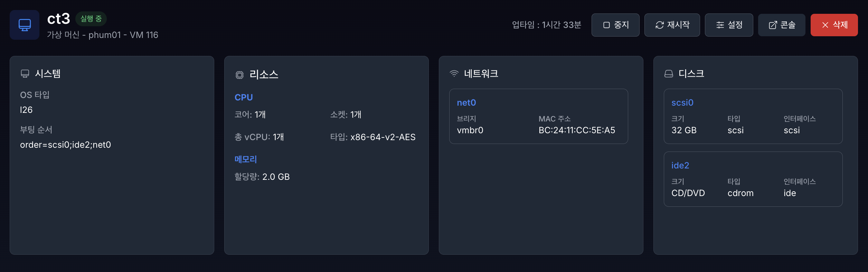868x272 pixels.
Task: Open the VM settings via 설정
Action: click(729, 25)
